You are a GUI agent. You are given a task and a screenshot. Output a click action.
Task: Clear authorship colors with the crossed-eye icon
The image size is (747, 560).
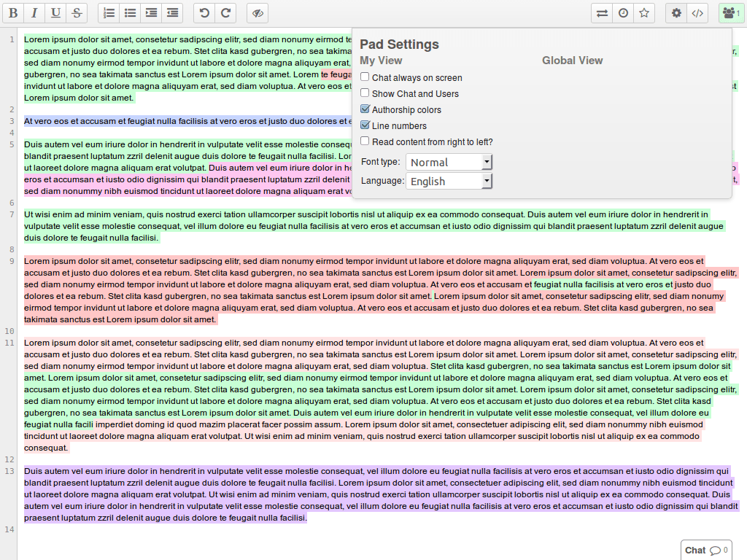coord(258,13)
